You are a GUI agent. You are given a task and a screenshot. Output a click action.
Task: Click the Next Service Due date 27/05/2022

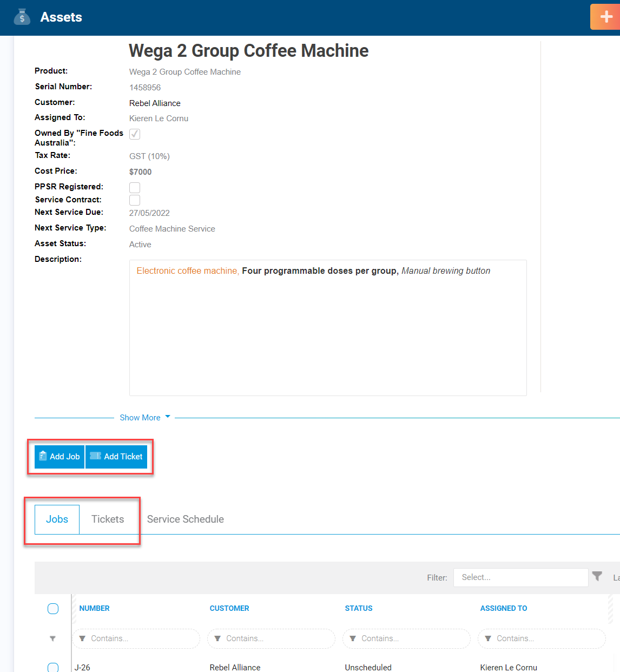(x=149, y=213)
